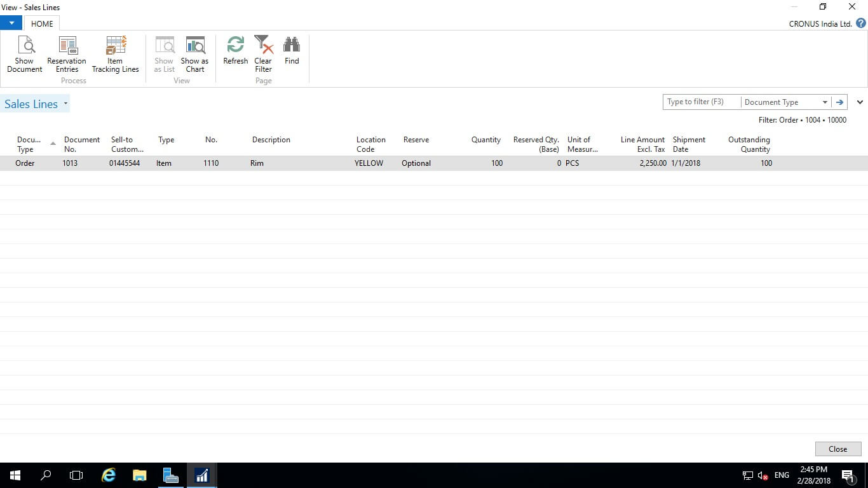This screenshot has width=868, height=488.
Task: Open File Explorer from the taskbar
Action: (139, 475)
